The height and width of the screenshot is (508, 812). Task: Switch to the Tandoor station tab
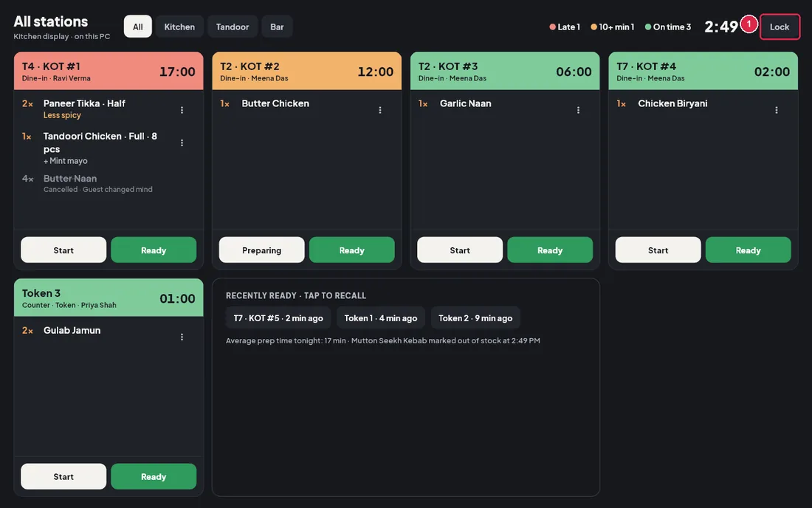(233, 27)
